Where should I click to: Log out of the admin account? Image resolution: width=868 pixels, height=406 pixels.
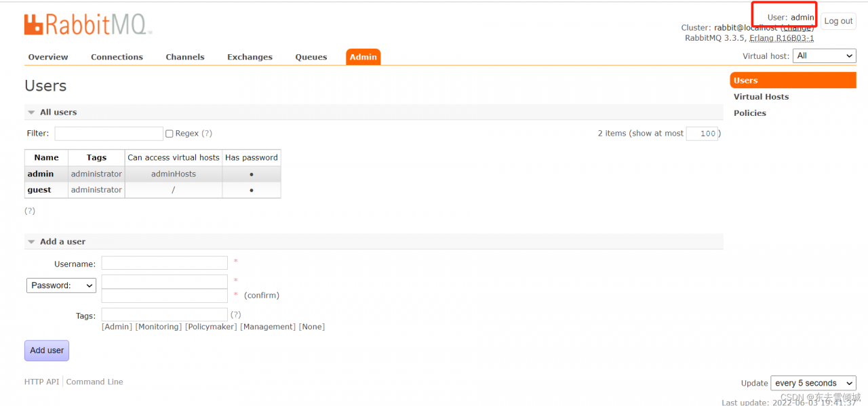coord(838,21)
